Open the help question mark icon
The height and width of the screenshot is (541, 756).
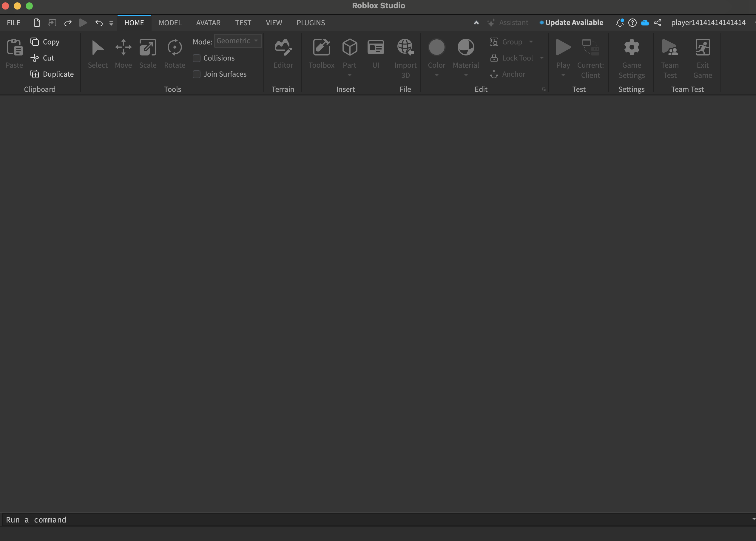[632, 23]
